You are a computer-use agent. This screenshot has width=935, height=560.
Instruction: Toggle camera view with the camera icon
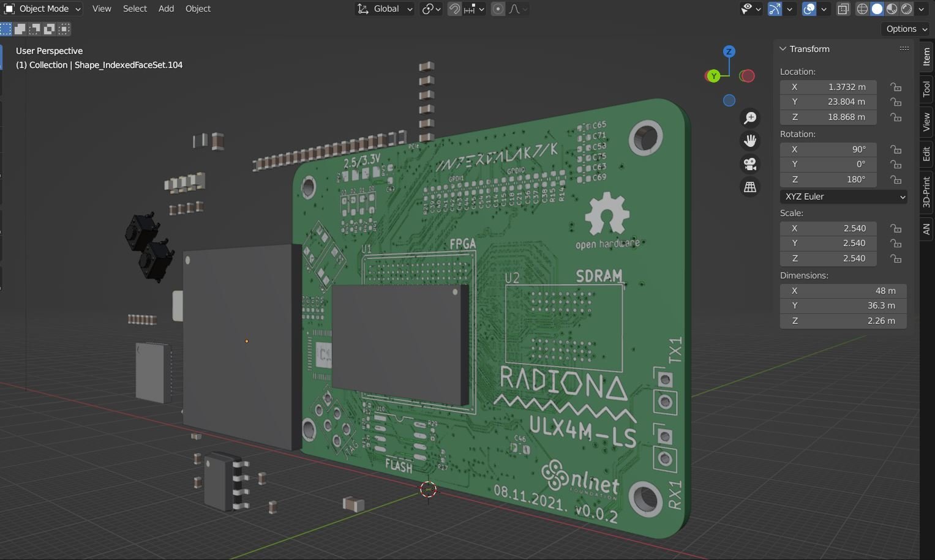750,164
